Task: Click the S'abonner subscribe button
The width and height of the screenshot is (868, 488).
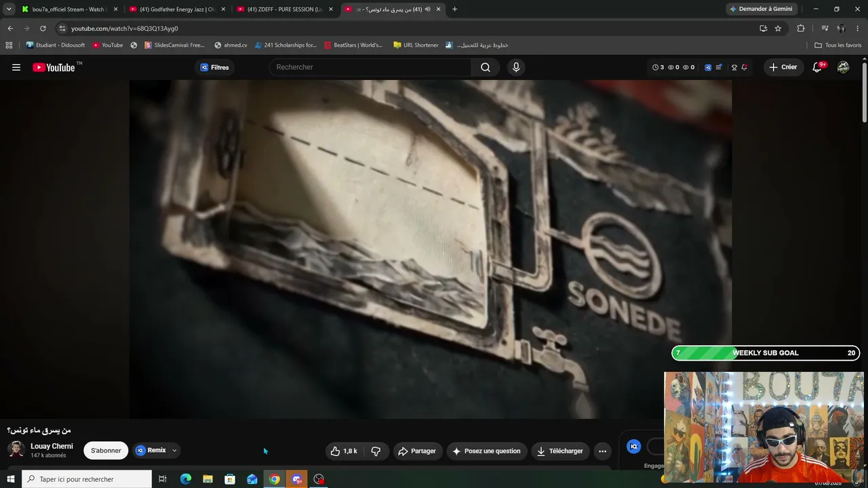Action: [106, 451]
